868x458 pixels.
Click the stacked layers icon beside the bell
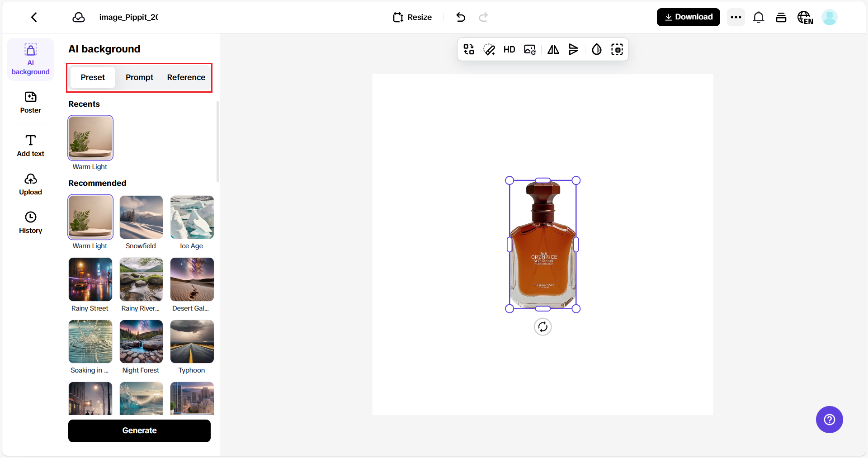[x=781, y=17]
